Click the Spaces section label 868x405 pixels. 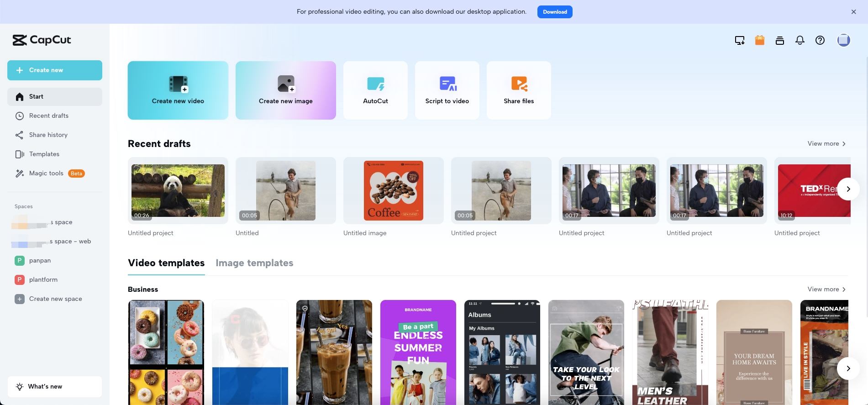pos(24,207)
